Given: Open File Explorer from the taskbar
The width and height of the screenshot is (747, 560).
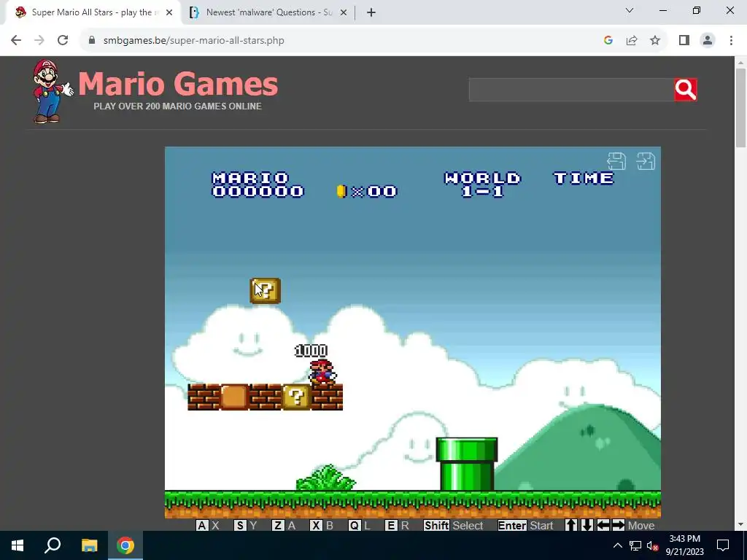Looking at the screenshot, I should (89, 545).
